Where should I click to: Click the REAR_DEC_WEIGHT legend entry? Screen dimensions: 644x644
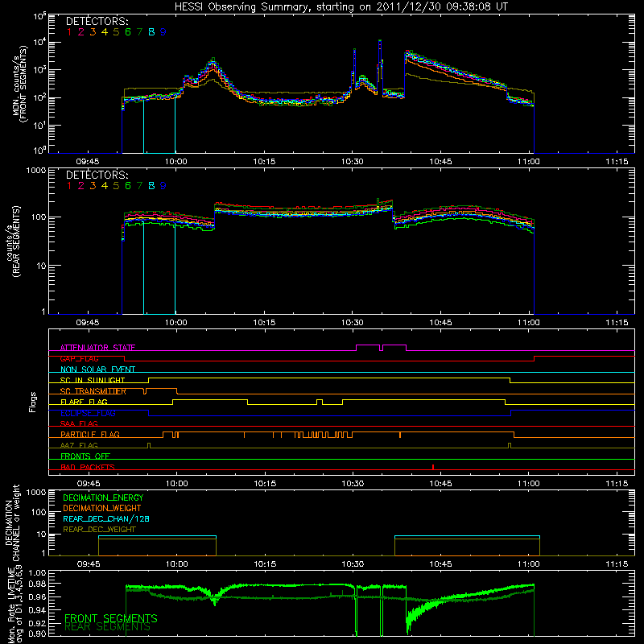99,530
